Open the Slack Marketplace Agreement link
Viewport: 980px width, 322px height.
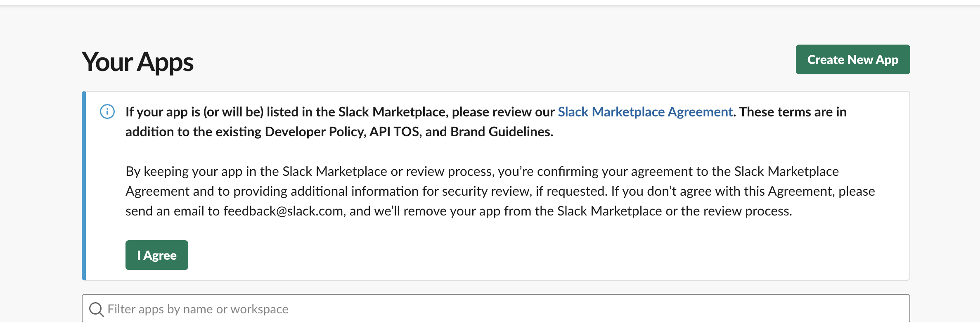645,112
